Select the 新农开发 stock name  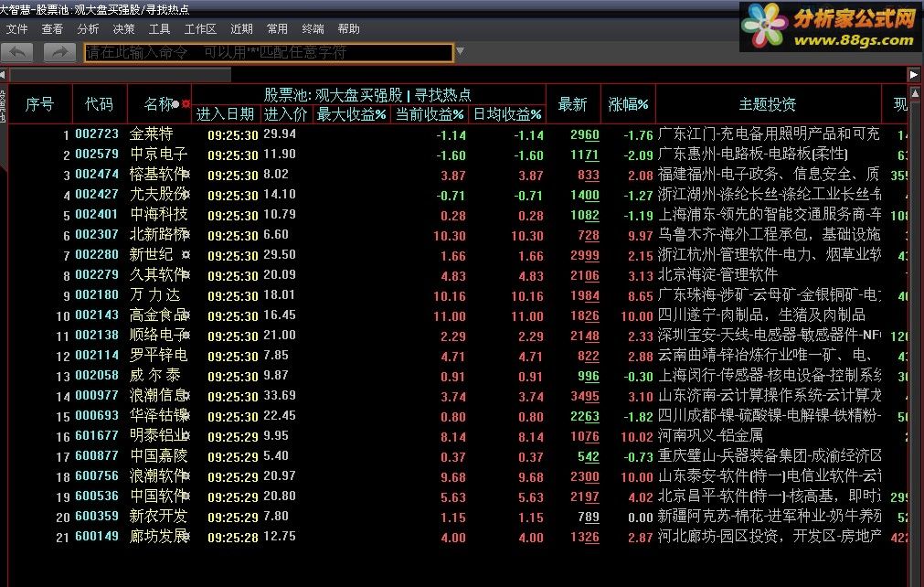[158, 516]
